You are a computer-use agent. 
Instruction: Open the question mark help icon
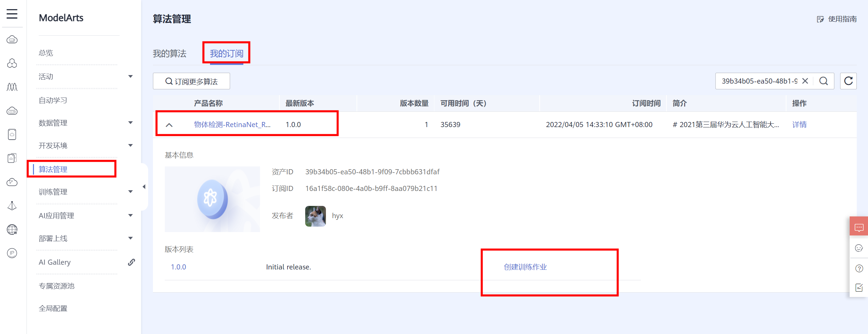click(x=859, y=268)
